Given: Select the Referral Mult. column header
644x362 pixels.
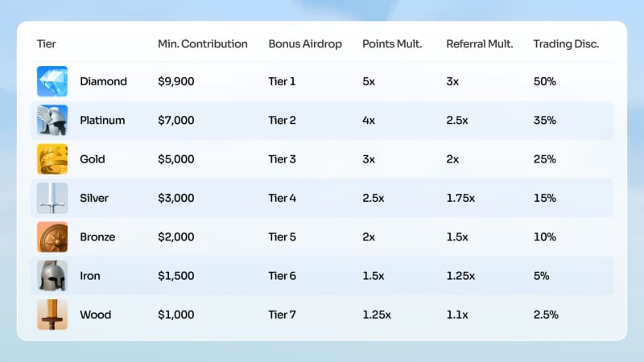Looking at the screenshot, I should click(x=480, y=43).
